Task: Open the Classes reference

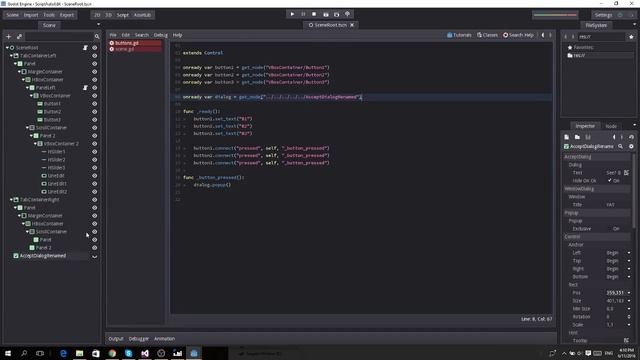Action: (x=487, y=35)
